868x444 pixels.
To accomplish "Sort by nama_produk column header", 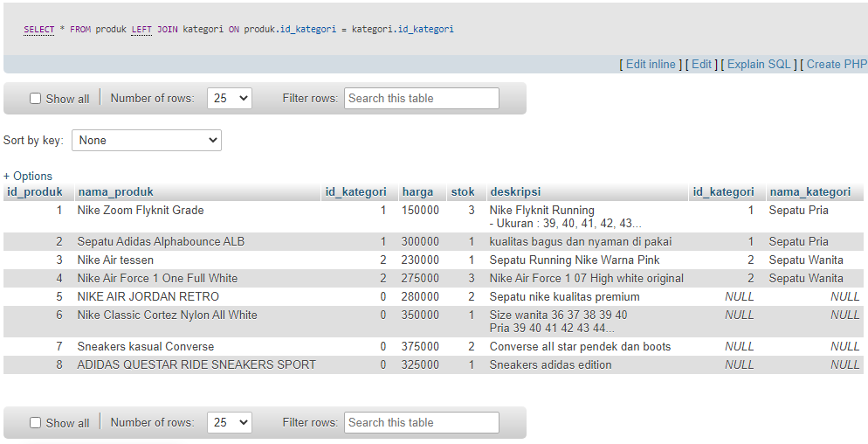I will 115,191.
